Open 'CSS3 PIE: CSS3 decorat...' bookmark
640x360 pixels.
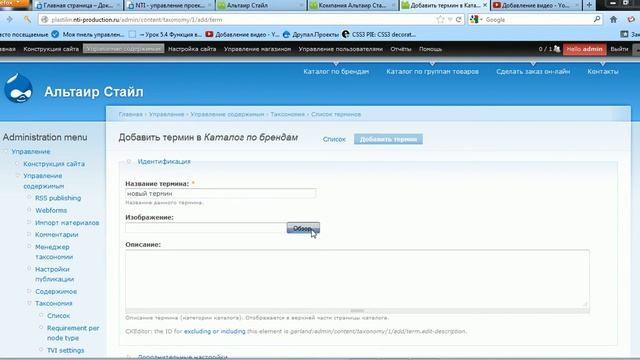pyautogui.click(x=379, y=35)
